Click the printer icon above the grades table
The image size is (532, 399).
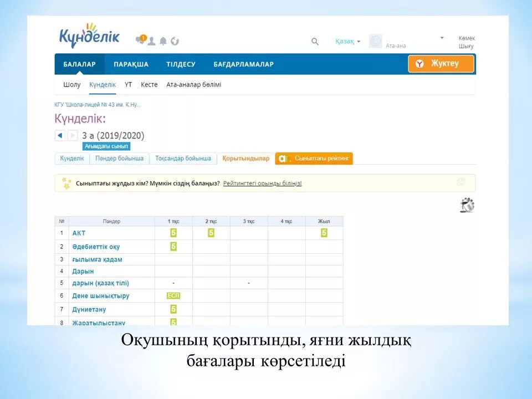(467, 204)
